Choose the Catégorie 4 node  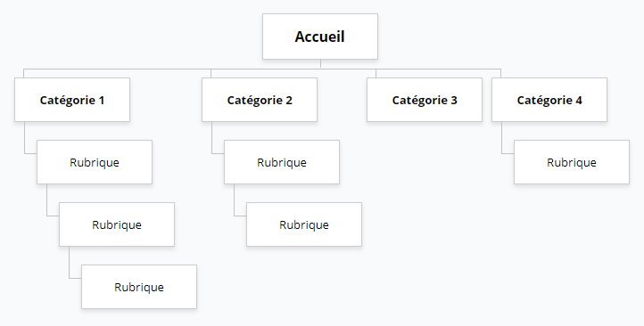tap(549, 100)
